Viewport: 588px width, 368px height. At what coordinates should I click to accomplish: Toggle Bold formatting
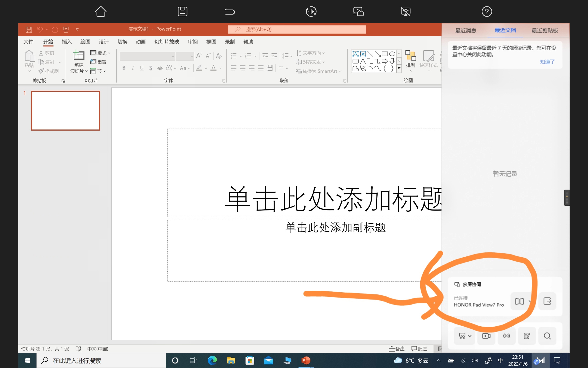(x=124, y=68)
